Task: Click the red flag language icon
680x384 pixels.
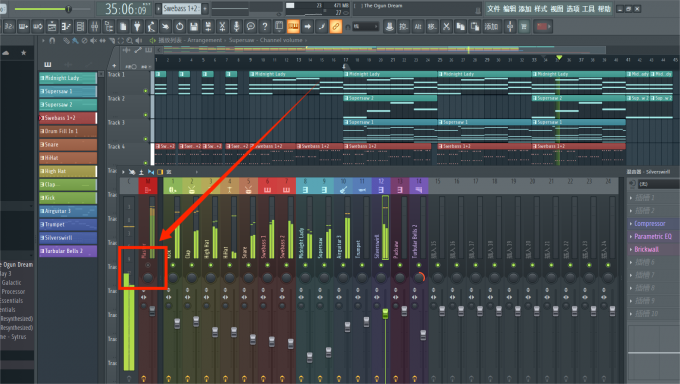Action: coord(541,27)
